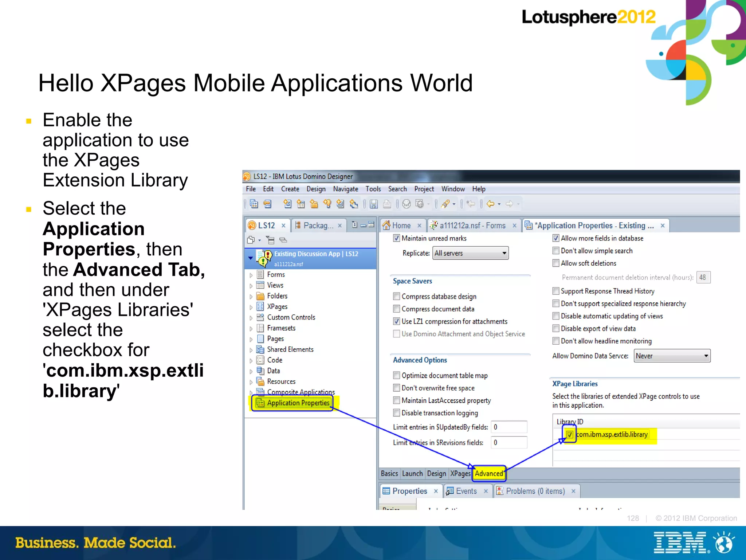The width and height of the screenshot is (746, 560).
Task: Click the Forward arrow toolbar icon
Action: click(x=509, y=204)
